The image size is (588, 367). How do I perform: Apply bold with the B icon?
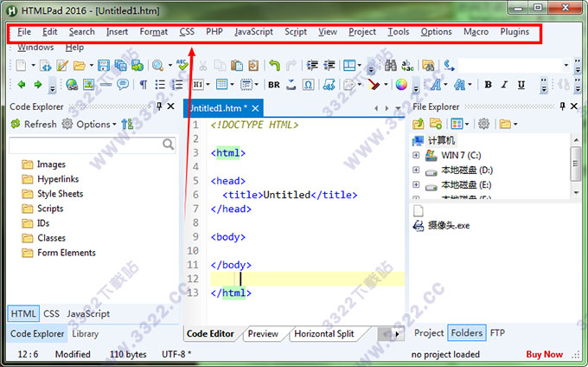pyautogui.click(x=488, y=85)
